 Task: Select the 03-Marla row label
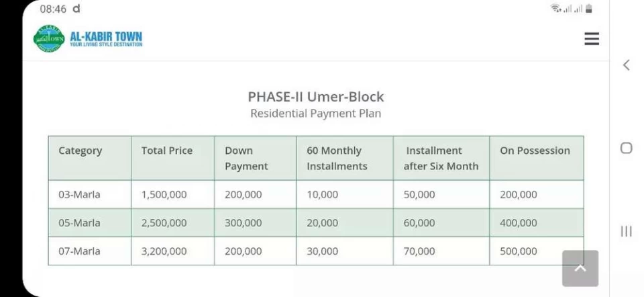point(79,195)
